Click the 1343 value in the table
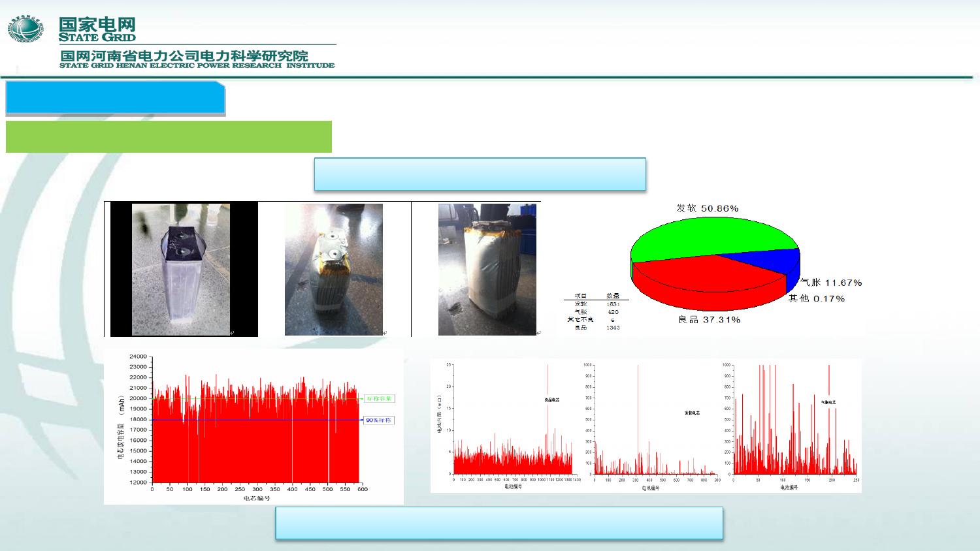980x551 pixels. click(x=613, y=328)
